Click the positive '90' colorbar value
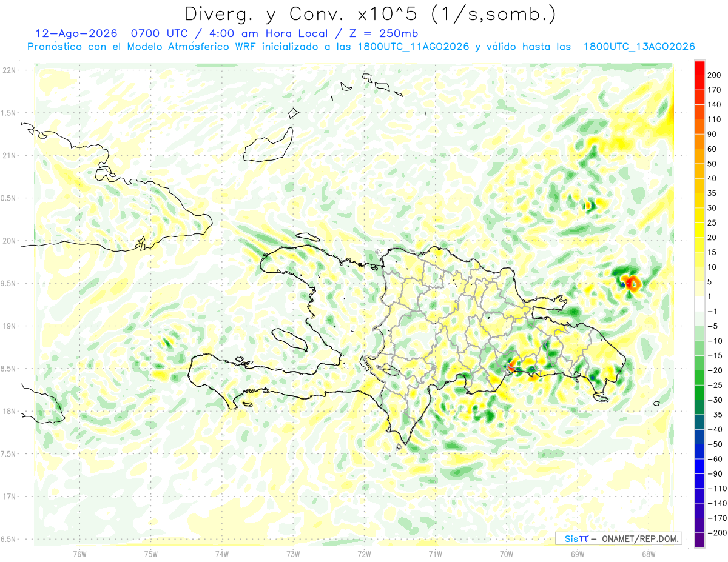Viewport: 728px width, 562px height. point(712,134)
